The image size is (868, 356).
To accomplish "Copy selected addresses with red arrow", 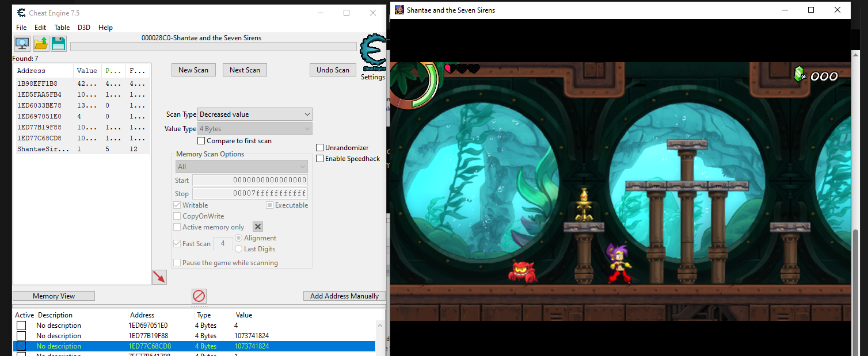I will [x=159, y=277].
